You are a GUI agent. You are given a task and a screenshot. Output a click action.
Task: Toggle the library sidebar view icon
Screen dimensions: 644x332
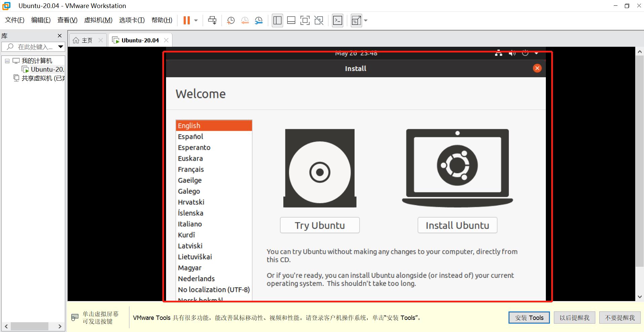click(x=277, y=21)
